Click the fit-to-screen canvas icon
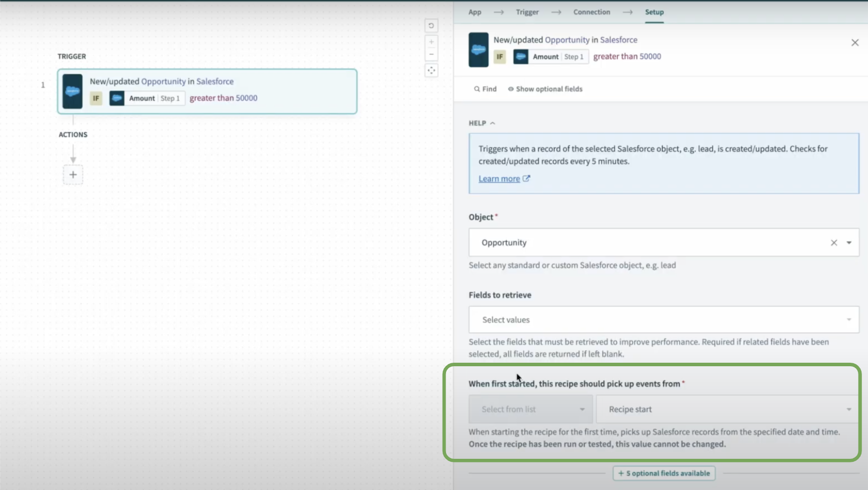868x490 pixels. [x=431, y=70]
